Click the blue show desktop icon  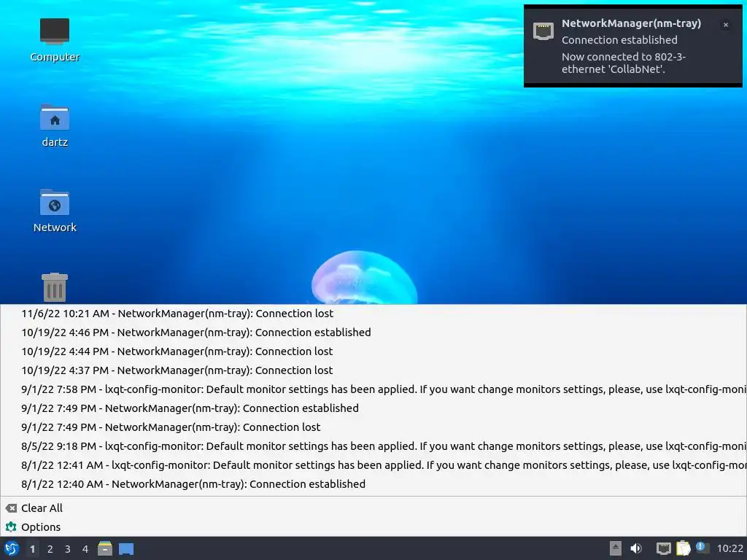tap(126, 549)
